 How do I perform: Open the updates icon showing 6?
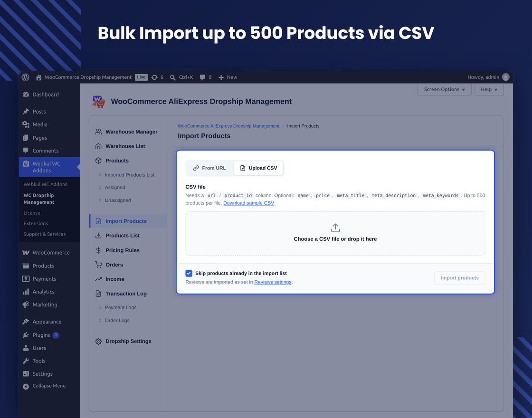click(x=154, y=77)
